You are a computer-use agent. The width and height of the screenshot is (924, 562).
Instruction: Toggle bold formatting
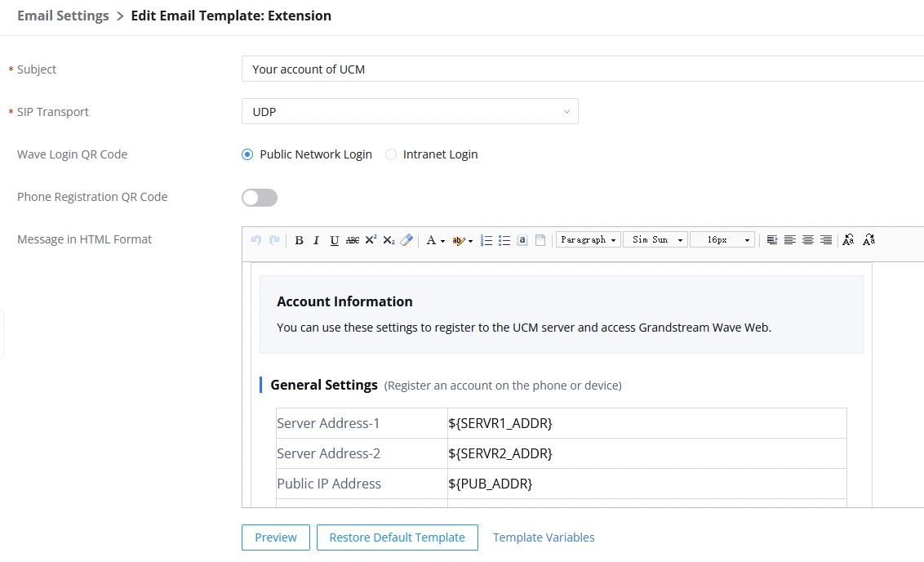[x=299, y=240]
